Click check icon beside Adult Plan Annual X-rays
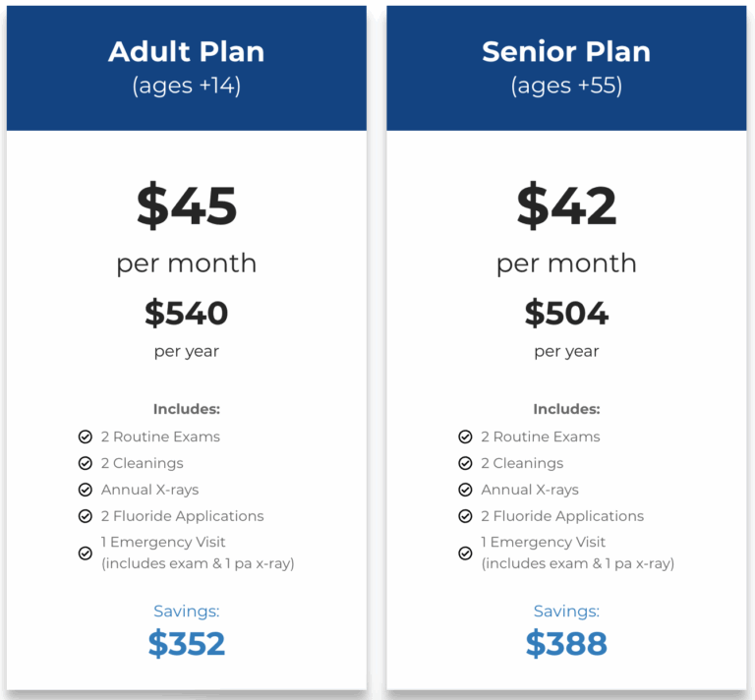The width and height of the screenshot is (755, 700). tap(86, 490)
